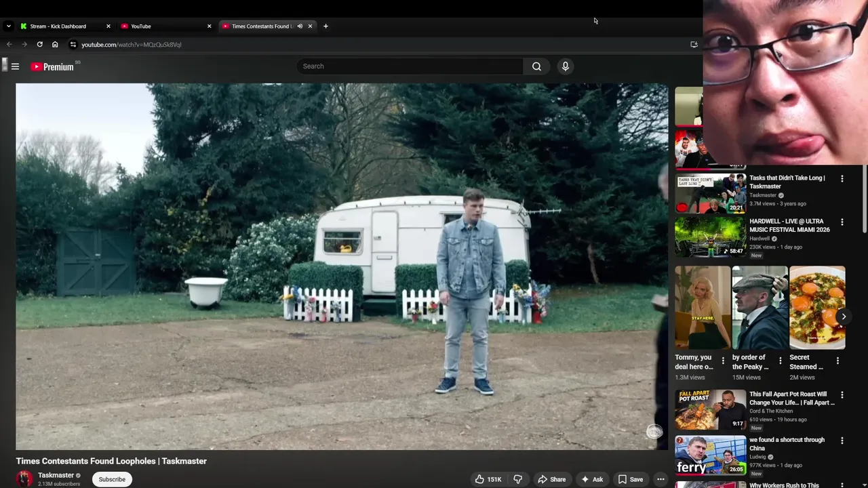Open the Ask AI button

[591, 479]
